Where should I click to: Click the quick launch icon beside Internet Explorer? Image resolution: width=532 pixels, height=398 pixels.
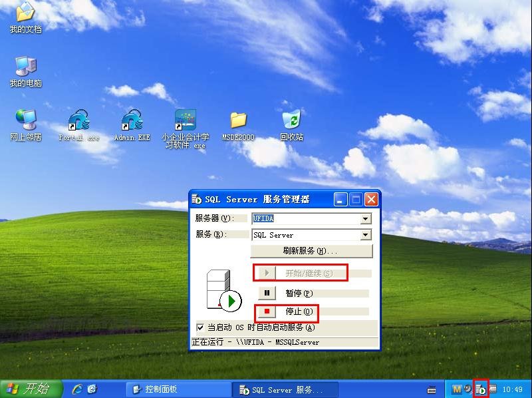(x=92, y=389)
